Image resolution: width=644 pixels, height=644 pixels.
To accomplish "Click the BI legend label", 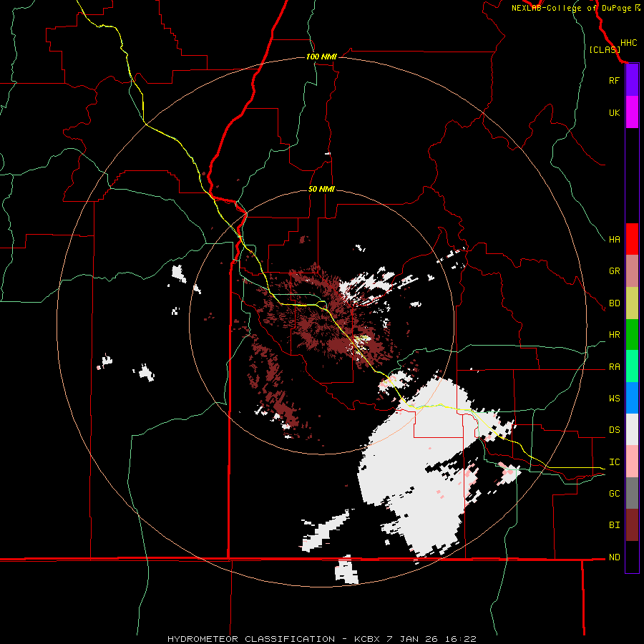I will pyautogui.click(x=614, y=525).
